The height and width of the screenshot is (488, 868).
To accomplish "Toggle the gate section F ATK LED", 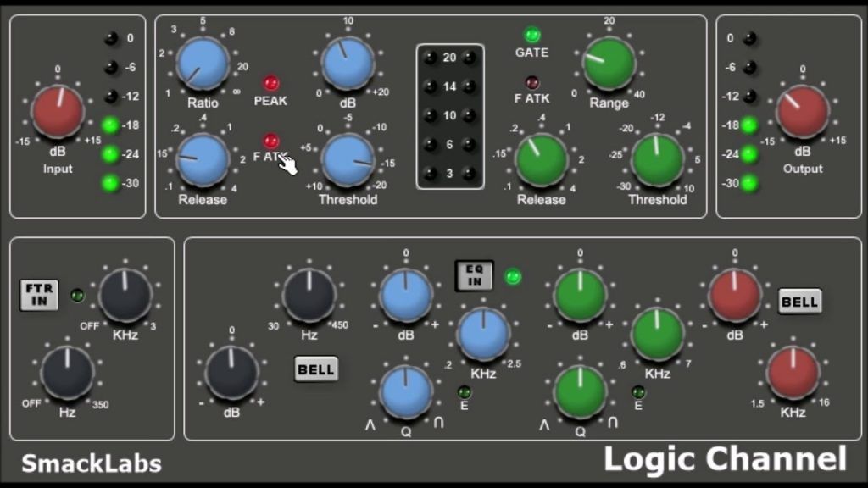I will coord(531,82).
